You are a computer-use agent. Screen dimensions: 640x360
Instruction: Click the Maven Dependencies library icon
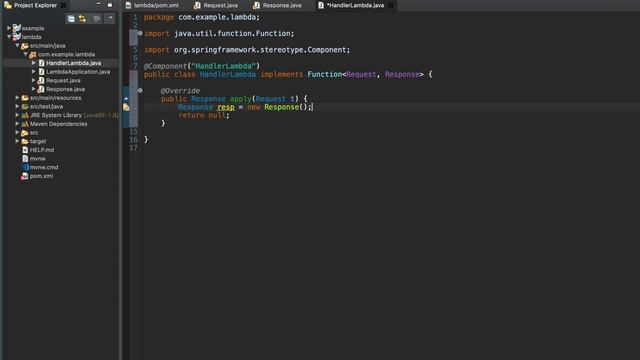click(x=25, y=124)
